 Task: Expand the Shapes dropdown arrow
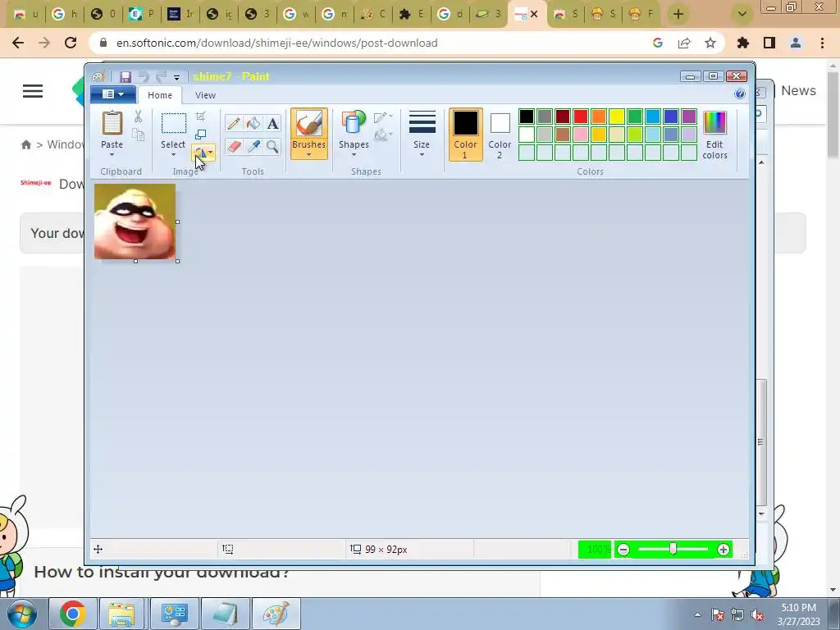354,155
